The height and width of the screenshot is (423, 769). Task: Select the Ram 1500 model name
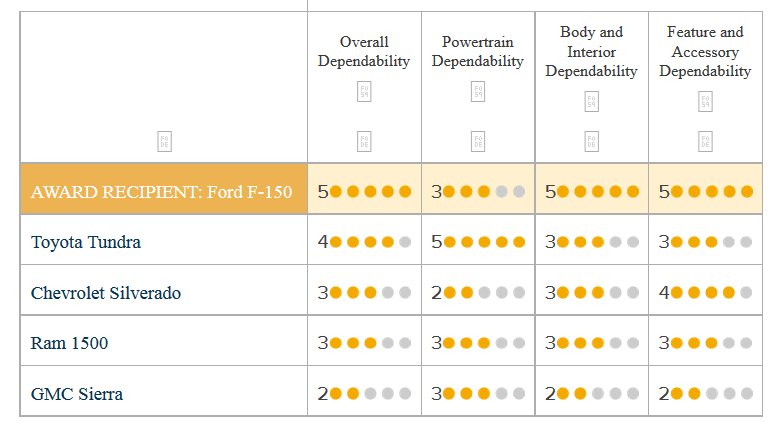pos(69,343)
